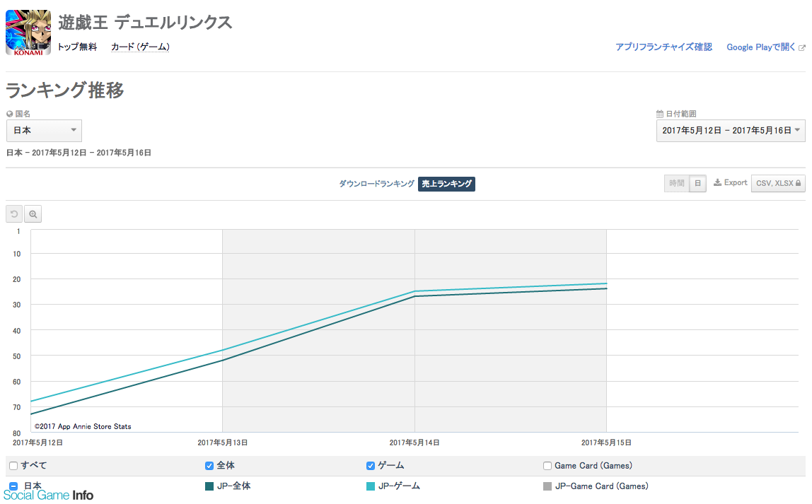
Task: Click the ランキング推移 heading
Action: point(65,90)
